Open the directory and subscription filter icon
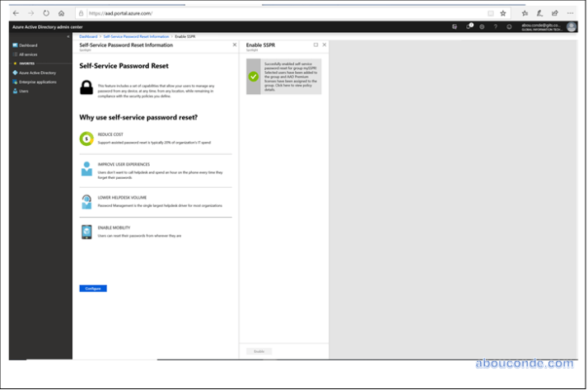This screenshot has height=390, width=588. tap(455, 26)
